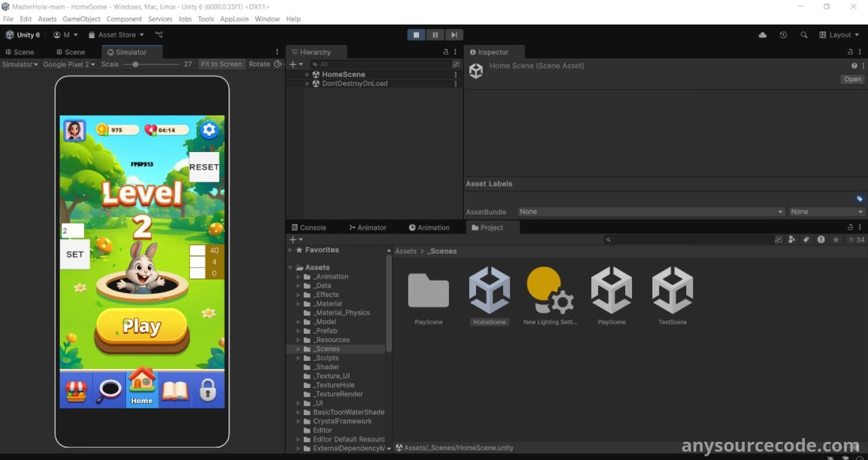
Task: Open Unity Cloud icon in top toolbar
Action: 762,35
